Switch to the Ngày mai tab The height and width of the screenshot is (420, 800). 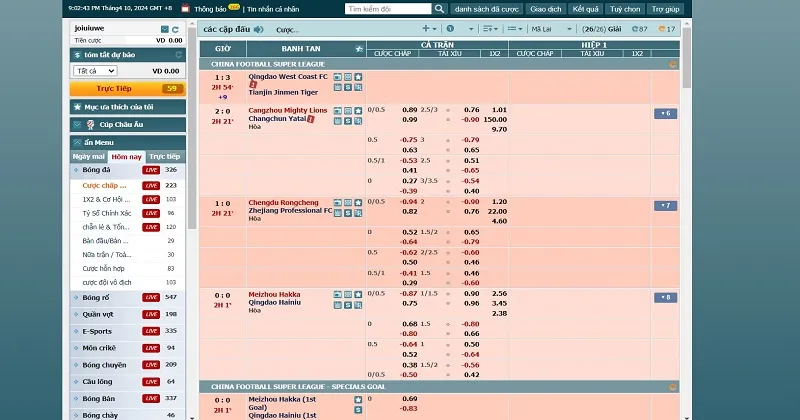[89, 157]
